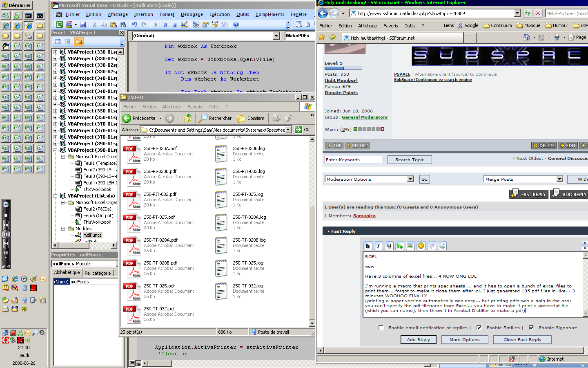Click the vertical scrollbar in 250-01 file list
Screen dimensions: 588x368
click(312, 231)
